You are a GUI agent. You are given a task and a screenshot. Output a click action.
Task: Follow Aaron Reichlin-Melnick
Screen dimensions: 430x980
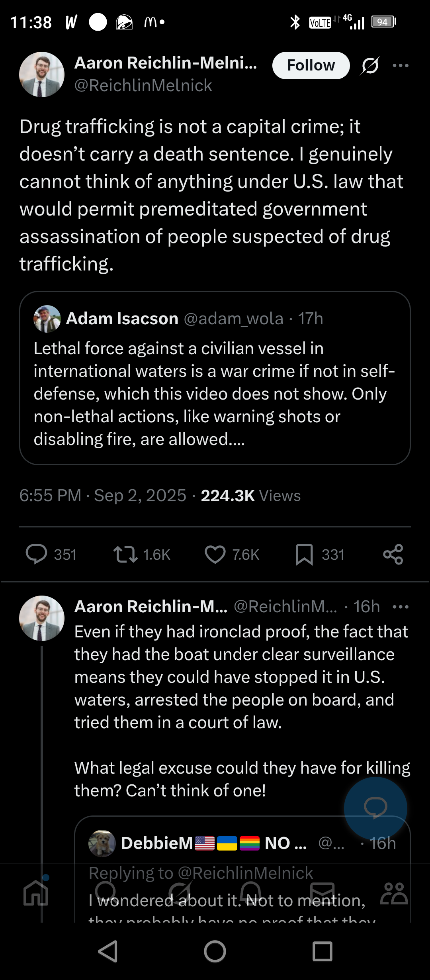click(x=311, y=65)
